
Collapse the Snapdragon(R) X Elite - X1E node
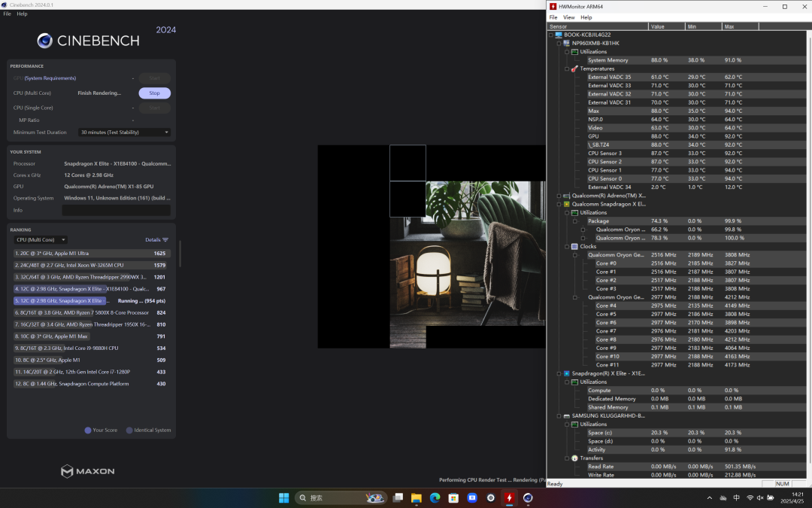(x=559, y=374)
